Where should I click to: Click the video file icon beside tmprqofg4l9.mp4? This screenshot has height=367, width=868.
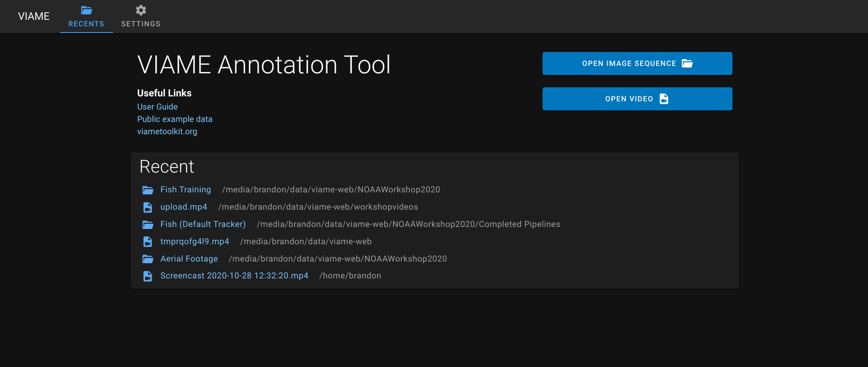click(147, 242)
